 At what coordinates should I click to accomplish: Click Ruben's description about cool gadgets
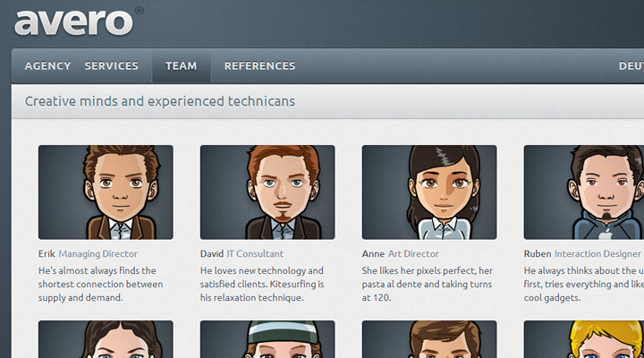click(x=583, y=284)
